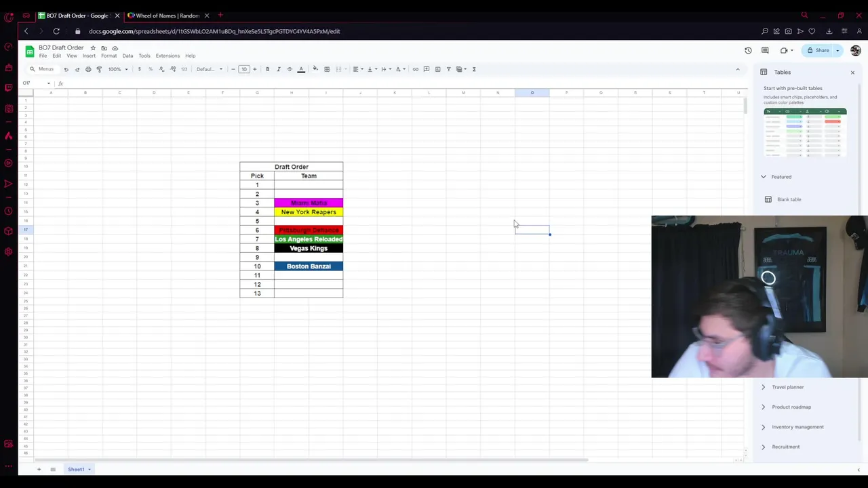This screenshot has width=868, height=488.
Task: Click the redo arrow icon
Action: tap(77, 69)
